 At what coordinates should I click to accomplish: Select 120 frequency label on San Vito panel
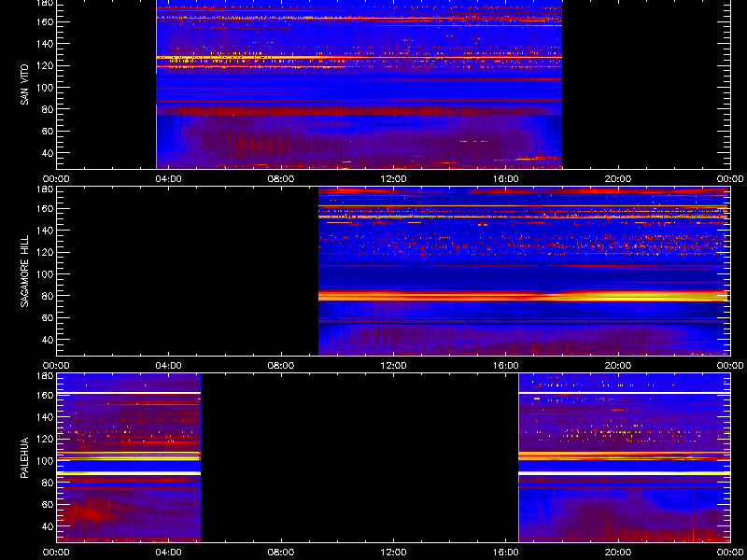pos(46,65)
